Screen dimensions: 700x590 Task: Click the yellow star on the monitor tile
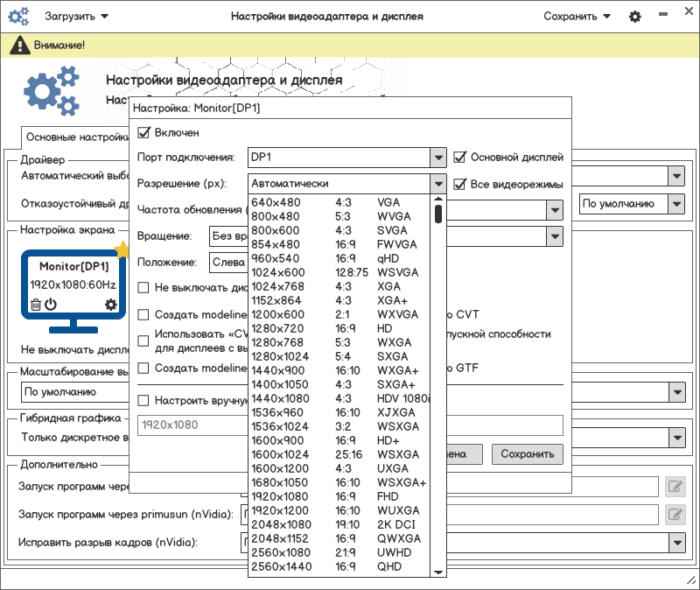point(122,250)
